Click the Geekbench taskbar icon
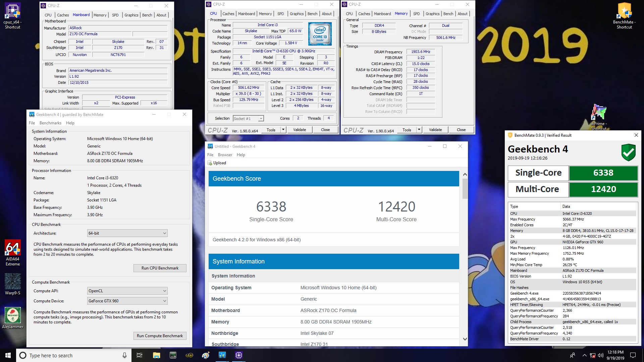The height and width of the screenshot is (362, 644). click(x=222, y=355)
